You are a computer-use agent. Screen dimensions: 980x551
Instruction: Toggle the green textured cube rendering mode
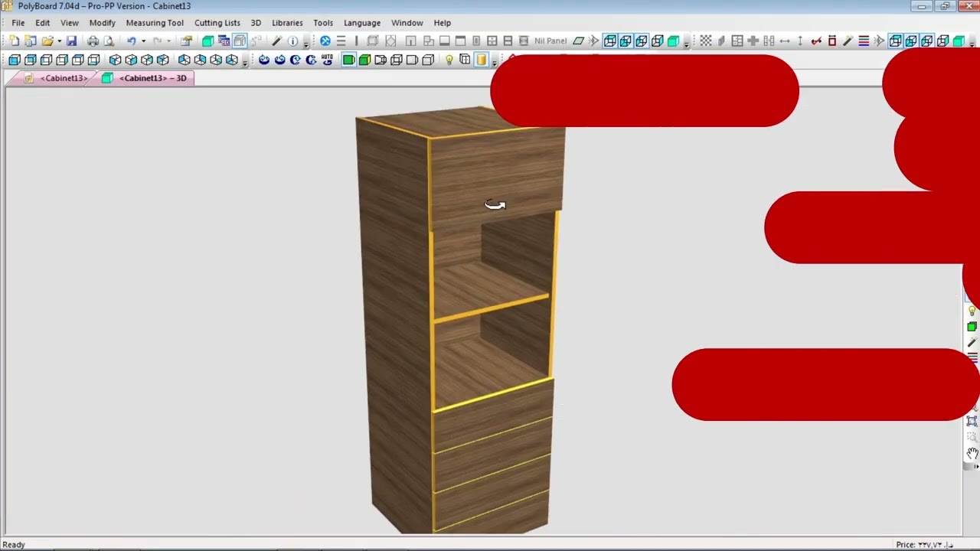364,60
